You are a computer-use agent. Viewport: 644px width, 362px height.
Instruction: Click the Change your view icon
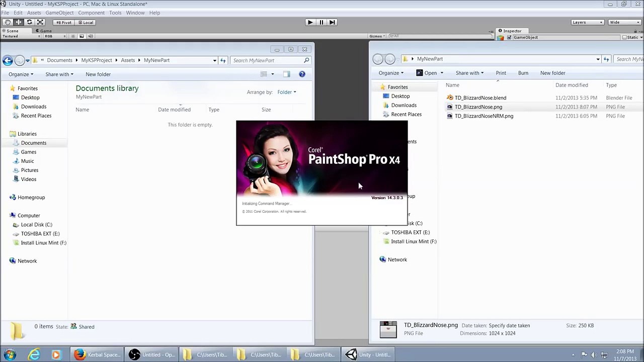(264, 74)
